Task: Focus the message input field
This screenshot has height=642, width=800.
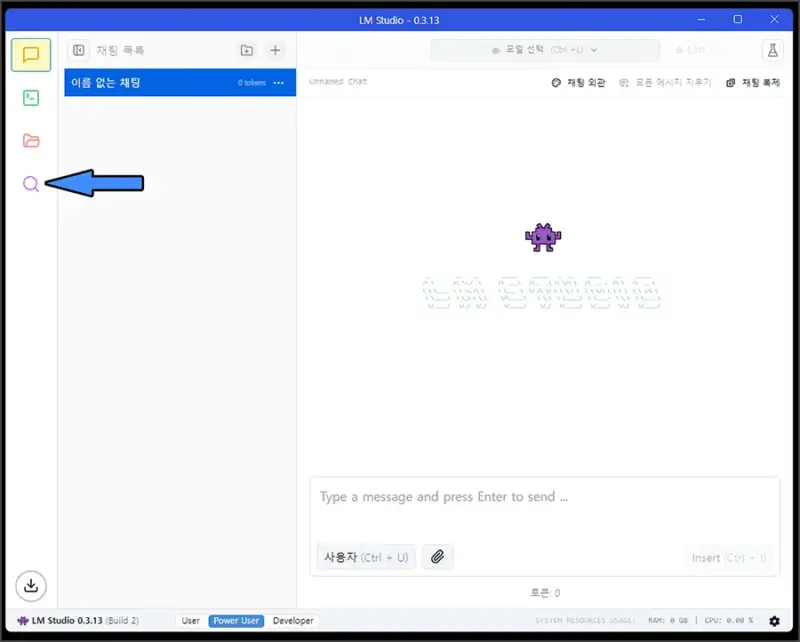Action: point(545,498)
